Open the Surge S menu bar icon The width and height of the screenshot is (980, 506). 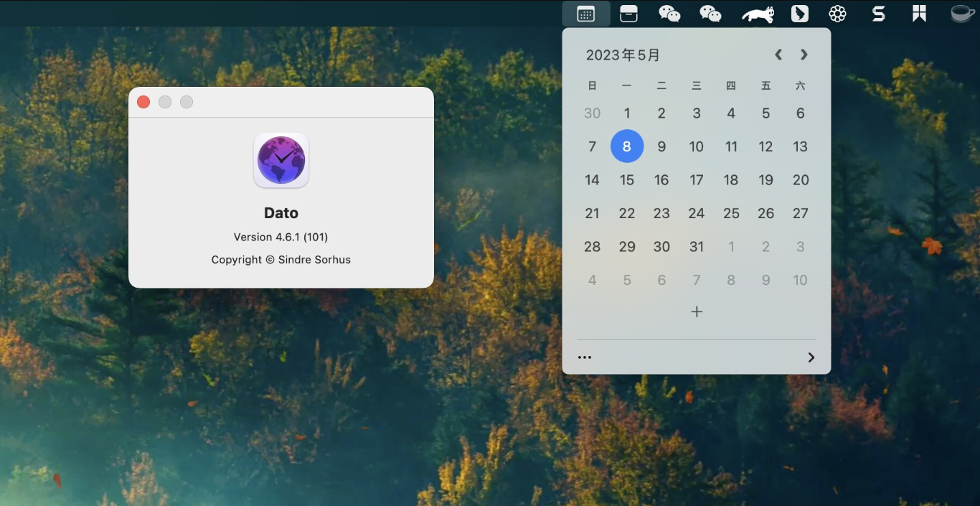(x=878, y=13)
